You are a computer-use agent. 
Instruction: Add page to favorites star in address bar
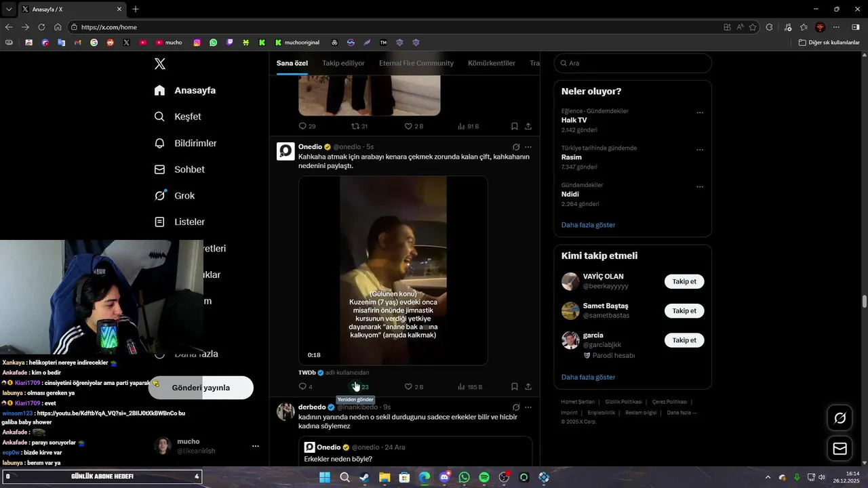[753, 27]
